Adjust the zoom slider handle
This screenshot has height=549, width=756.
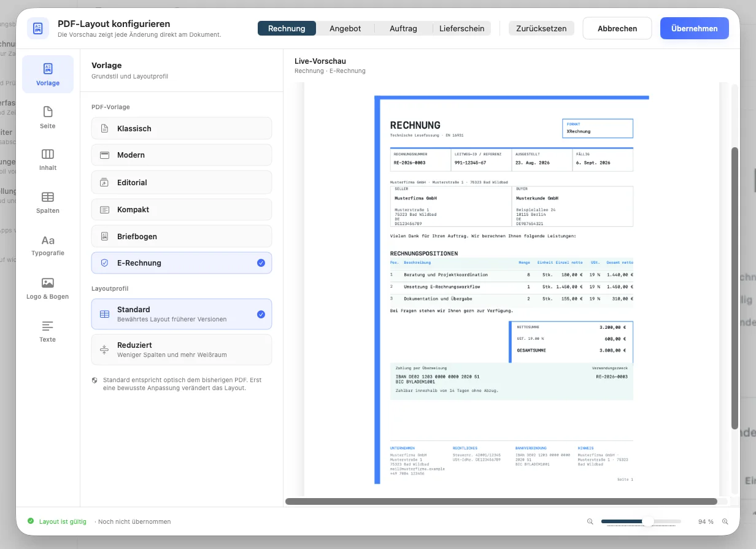pos(647,521)
